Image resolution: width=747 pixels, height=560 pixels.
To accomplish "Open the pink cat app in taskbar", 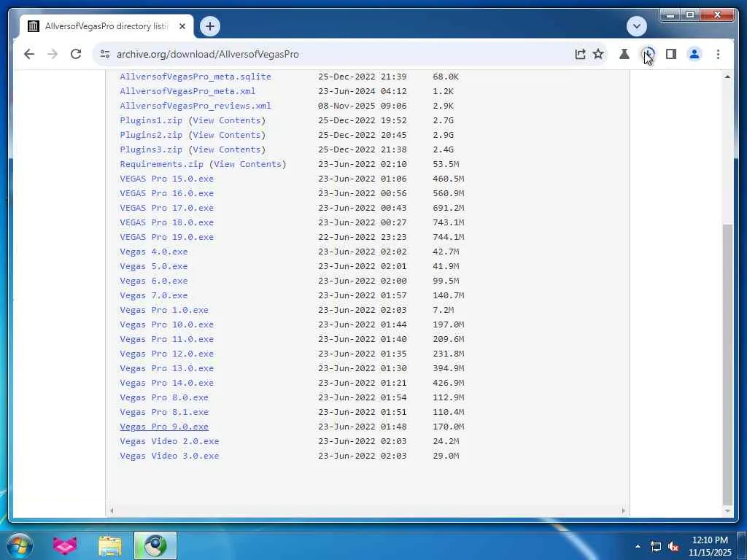I will 65,545.
